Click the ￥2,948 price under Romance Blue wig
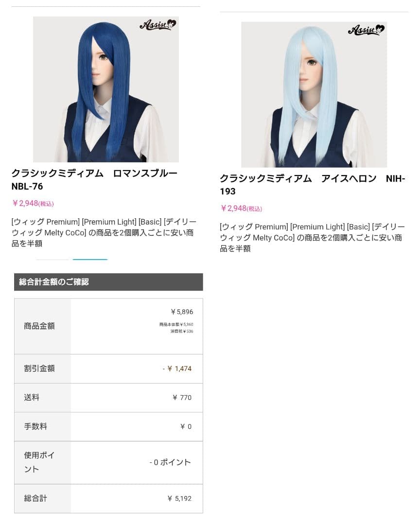The width and height of the screenshot is (420, 525). [33, 203]
